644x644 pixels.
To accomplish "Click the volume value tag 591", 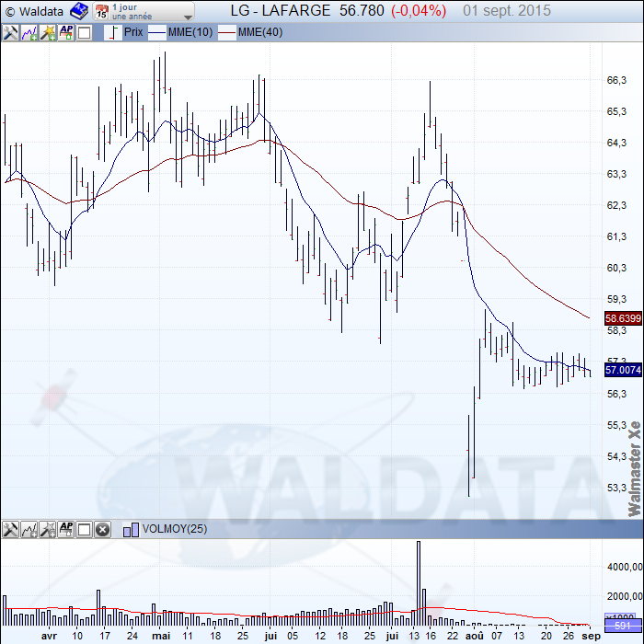I will [623, 626].
